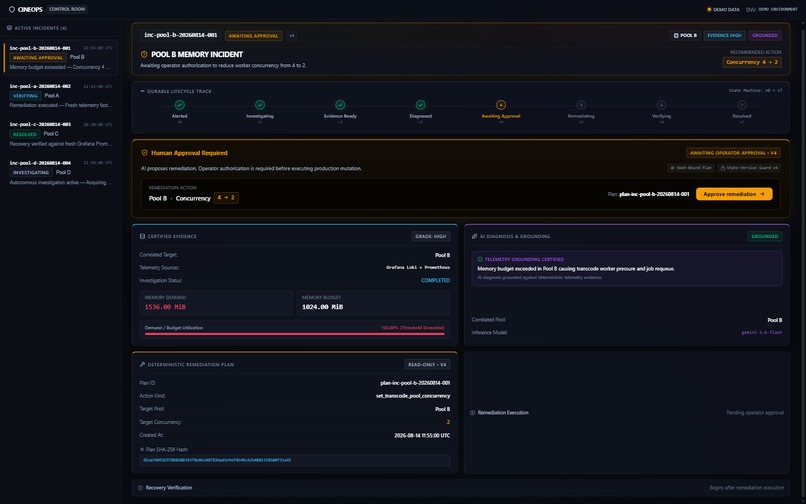Viewport: 806px width, 504px height.
Task: Click the Read-Only v4 badge
Action: (427, 364)
